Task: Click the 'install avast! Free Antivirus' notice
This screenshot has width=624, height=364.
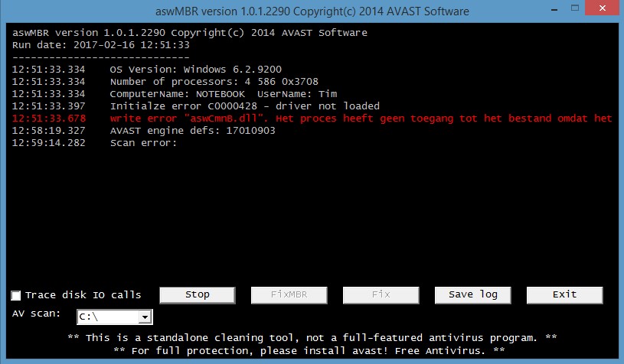Action: [x=309, y=351]
